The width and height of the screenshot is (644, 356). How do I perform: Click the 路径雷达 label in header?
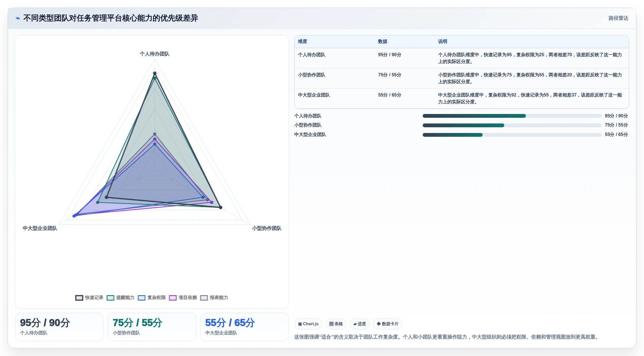618,18
